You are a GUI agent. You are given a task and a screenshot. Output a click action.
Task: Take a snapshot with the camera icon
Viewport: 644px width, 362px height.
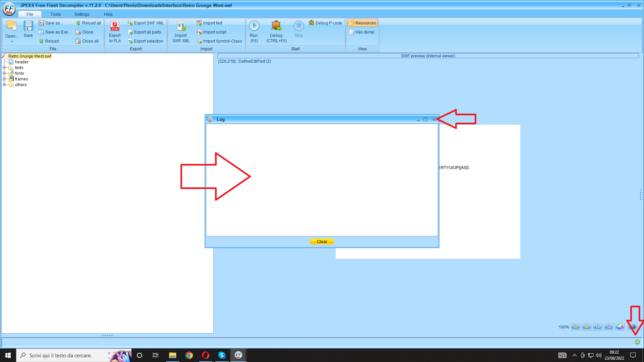tap(632, 327)
